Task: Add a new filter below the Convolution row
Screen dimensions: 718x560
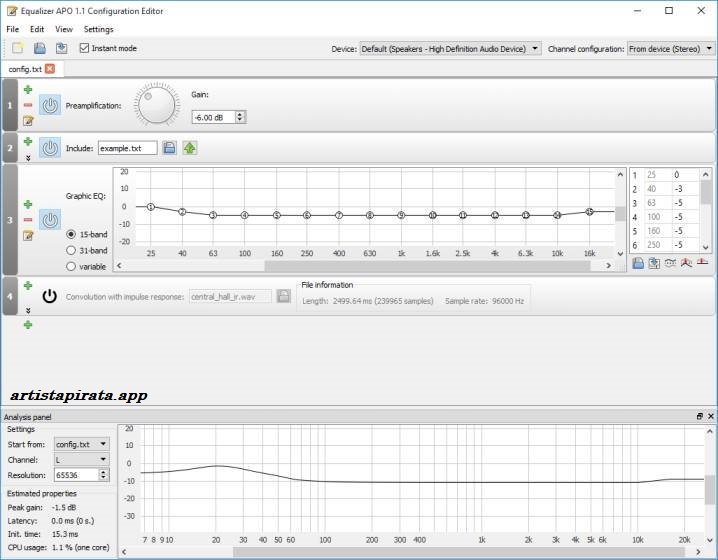Action: tap(28, 325)
